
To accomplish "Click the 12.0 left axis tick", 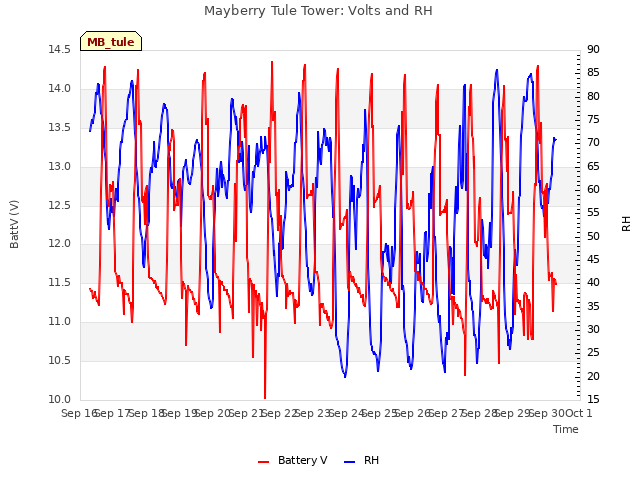I will 60,244.
